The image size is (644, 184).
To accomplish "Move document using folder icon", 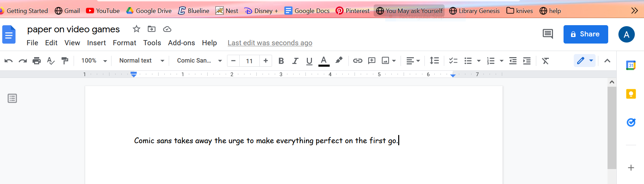I will [x=151, y=29].
